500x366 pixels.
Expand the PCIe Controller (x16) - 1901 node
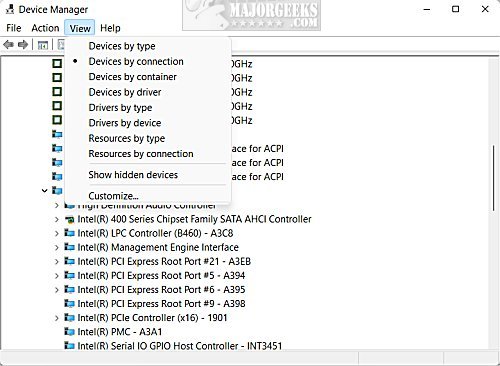click(x=57, y=318)
